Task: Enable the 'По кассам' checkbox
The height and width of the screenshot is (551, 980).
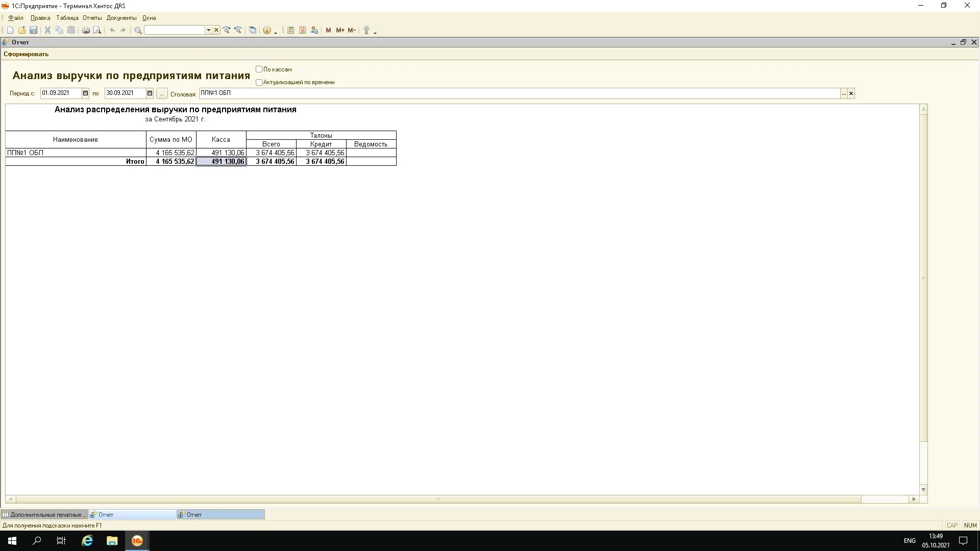Action: (x=259, y=69)
